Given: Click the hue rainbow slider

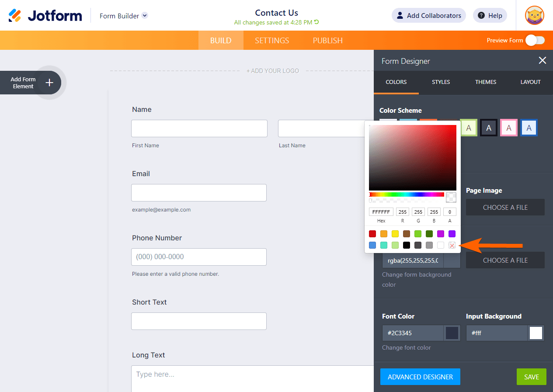Looking at the screenshot, I should (407, 194).
